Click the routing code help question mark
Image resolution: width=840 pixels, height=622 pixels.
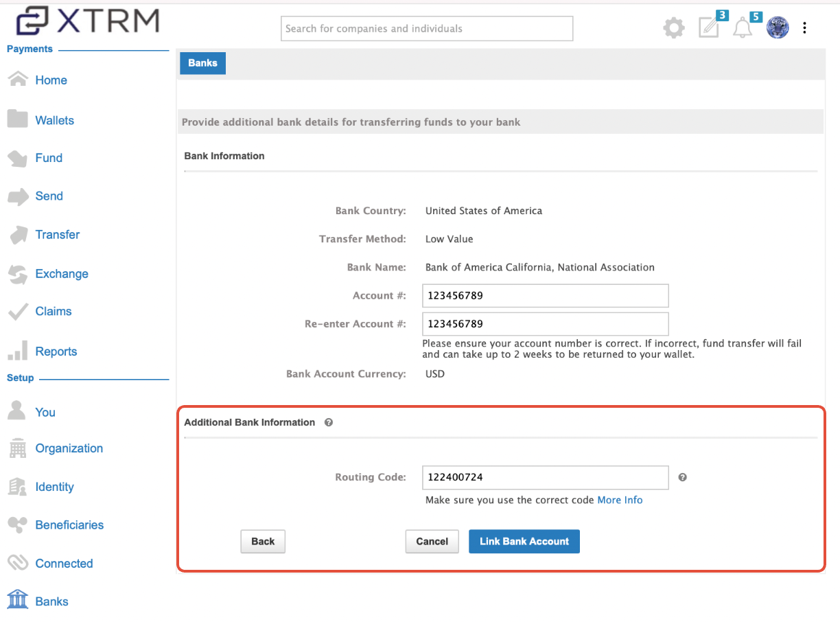682,477
